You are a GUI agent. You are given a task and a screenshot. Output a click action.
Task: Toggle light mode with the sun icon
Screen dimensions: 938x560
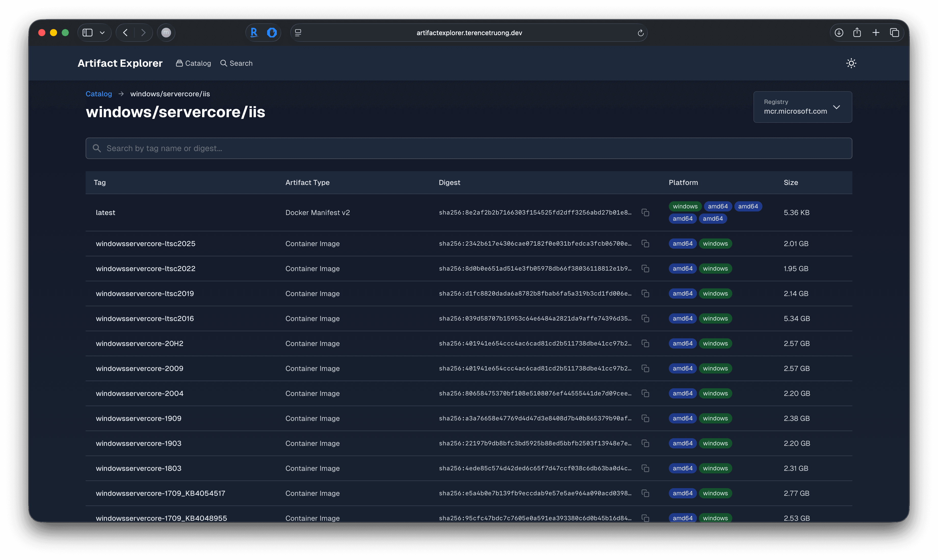click(x=851, y=63)
